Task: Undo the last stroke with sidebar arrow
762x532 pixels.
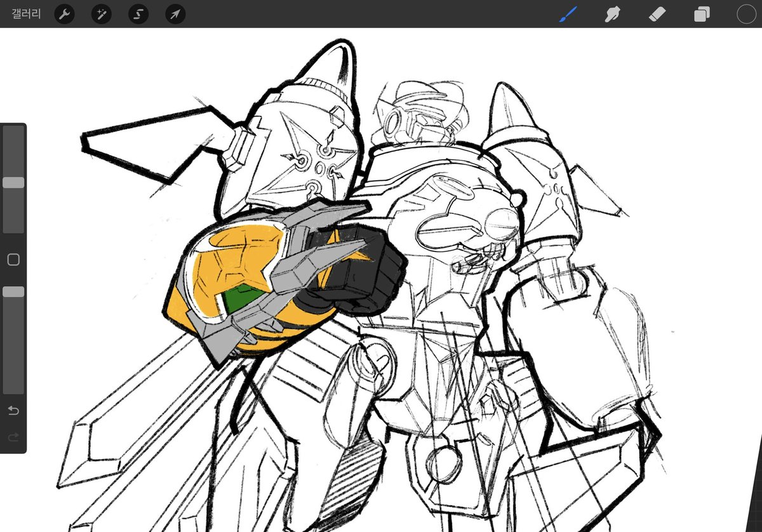Action: [13, 411]
